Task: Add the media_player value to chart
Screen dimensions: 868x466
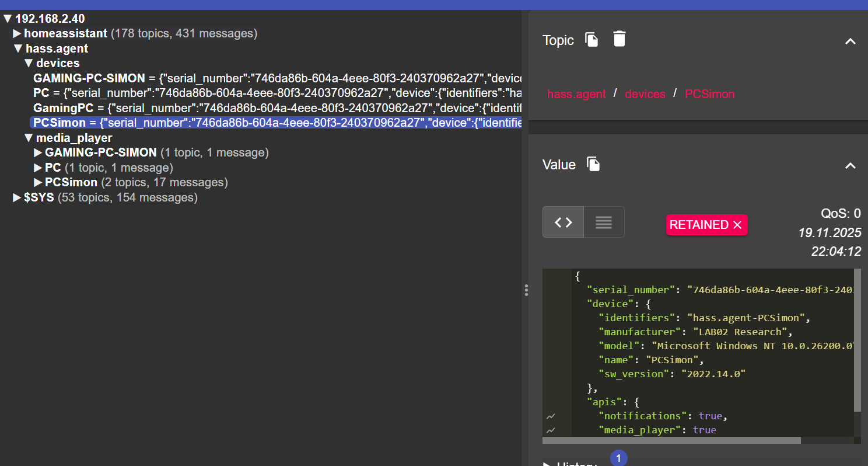Action: (x=551, y=430)
